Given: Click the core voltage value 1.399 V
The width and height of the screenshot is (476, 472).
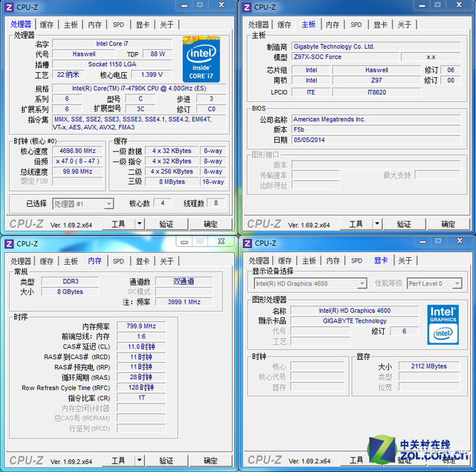Looking at the screenshot, I should (x=152, y=74).
